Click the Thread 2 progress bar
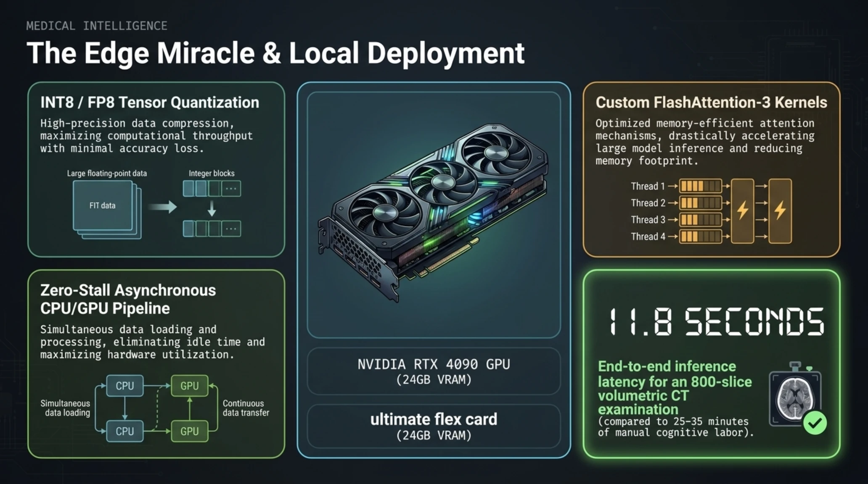The image size is (868, 484). pos(701,203)
